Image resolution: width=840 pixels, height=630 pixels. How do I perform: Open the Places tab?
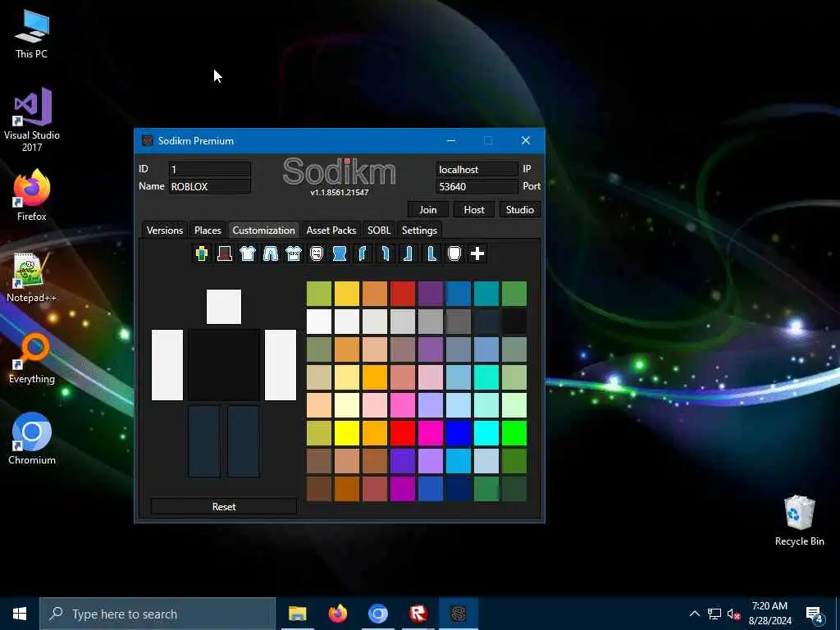pyautogui.click(x=208, y=230)
